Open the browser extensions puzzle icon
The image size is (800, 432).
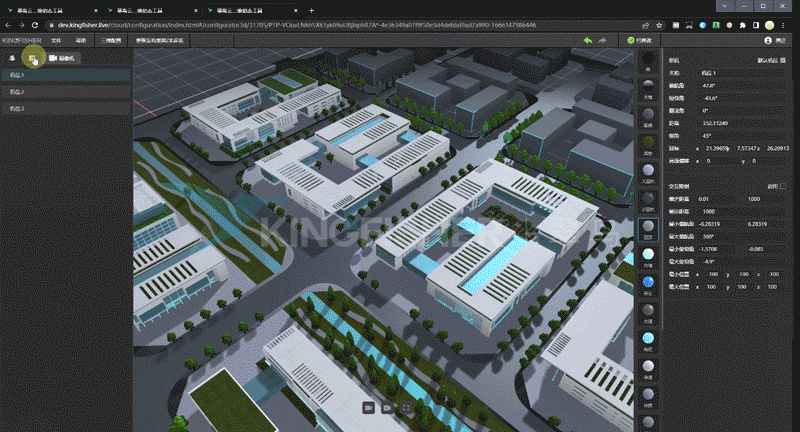tap(742, 25)
